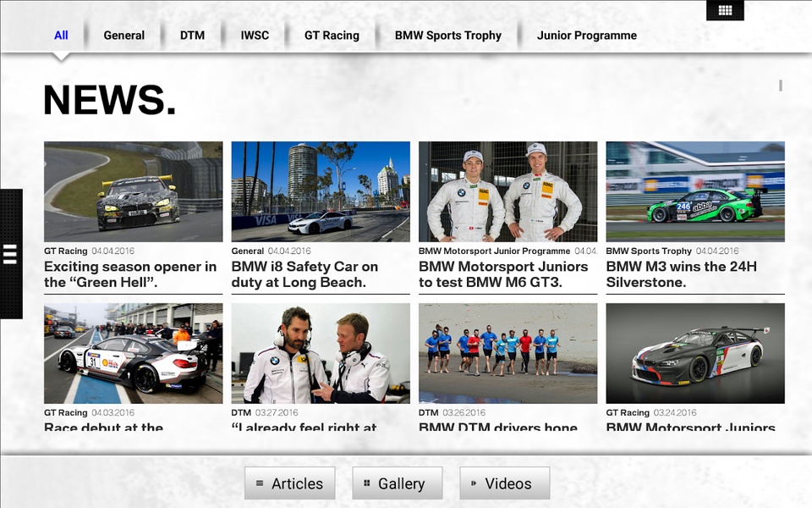This screenshot has width=812, height=508.
Task: Click the "GT Racing 03.24.2016" label
Action: [x=651, y=412]
